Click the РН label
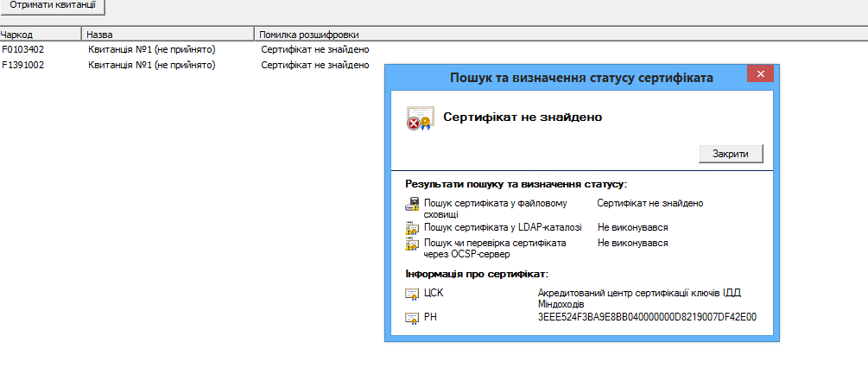868x368 pixels. pyautogui.click(x=429, y=317)
